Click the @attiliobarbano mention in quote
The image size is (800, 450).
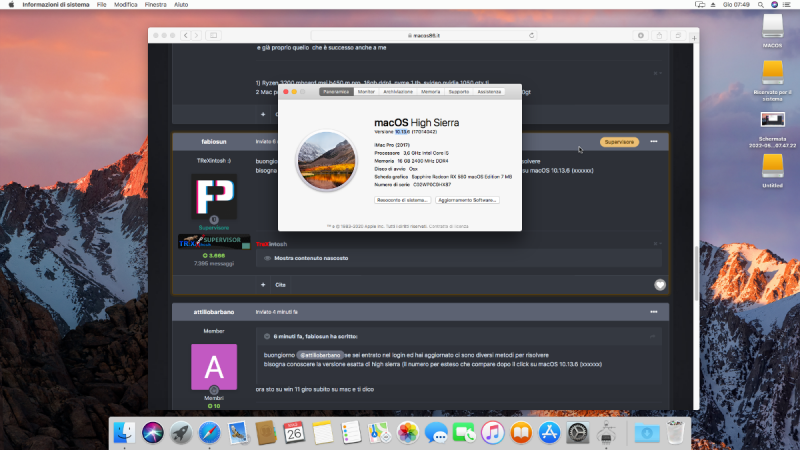tap(320, 355)
